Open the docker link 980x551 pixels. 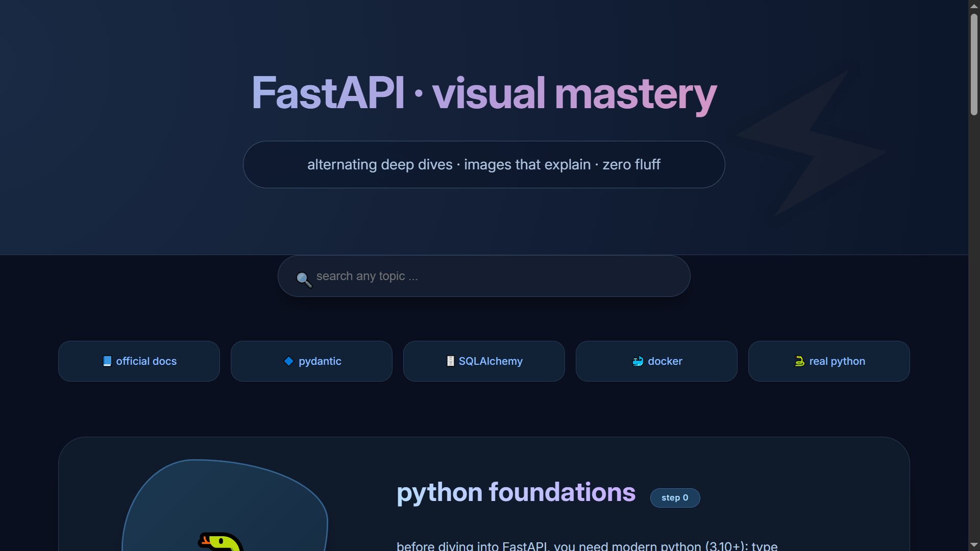(656, 361)
